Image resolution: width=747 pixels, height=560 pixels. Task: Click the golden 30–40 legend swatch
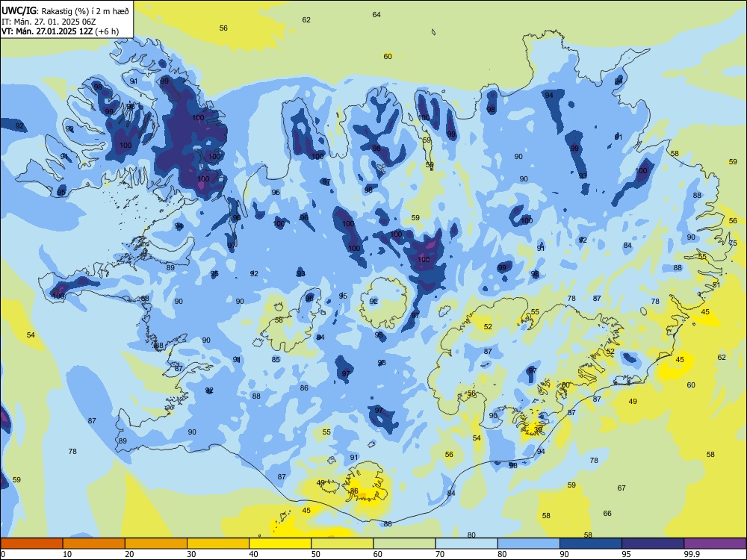tap(218, 544)
